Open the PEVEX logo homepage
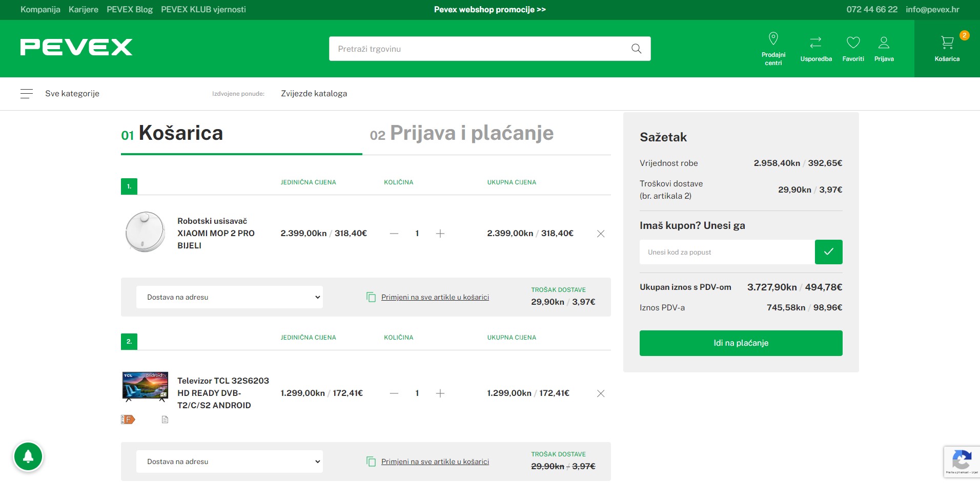Screen dimensions: 980x483 click(x=76, y=47)
